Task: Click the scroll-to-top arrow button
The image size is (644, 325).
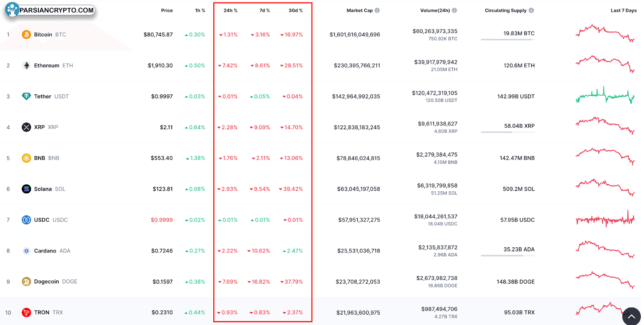Action: pos(632,316)
